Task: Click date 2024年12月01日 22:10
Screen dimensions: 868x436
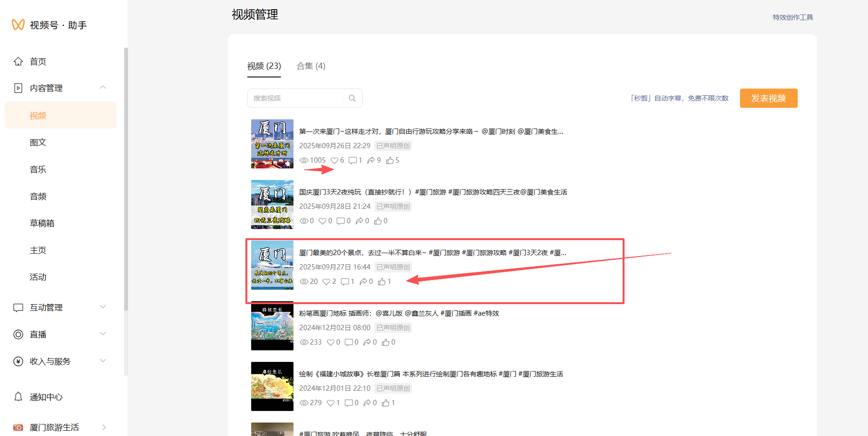Action: point(335,388)
